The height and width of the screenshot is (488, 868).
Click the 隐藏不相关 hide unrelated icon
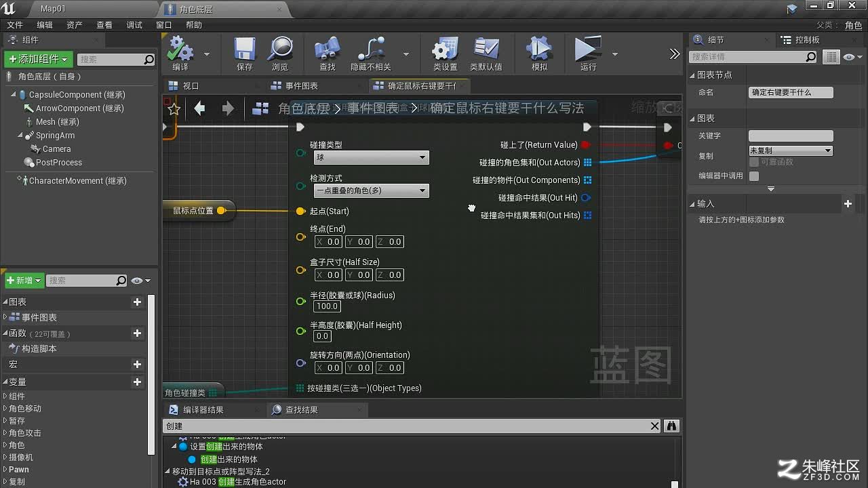(x=371, y=53)
